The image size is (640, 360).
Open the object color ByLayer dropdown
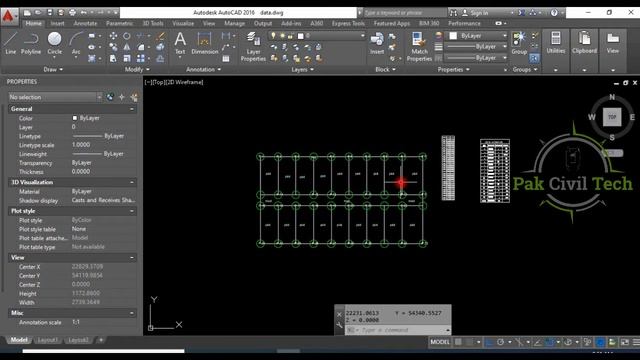tap(478, 36)
